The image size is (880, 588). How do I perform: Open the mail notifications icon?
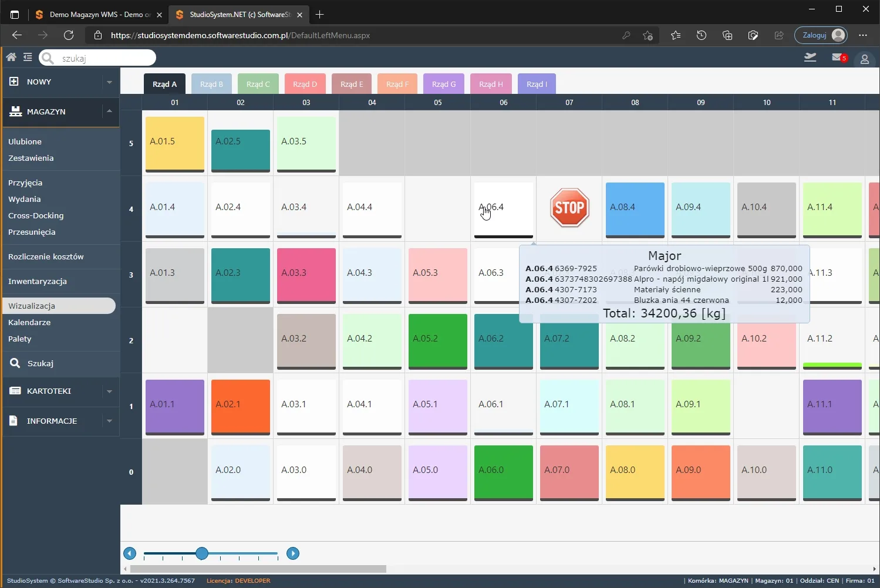[x=838, y=58]
